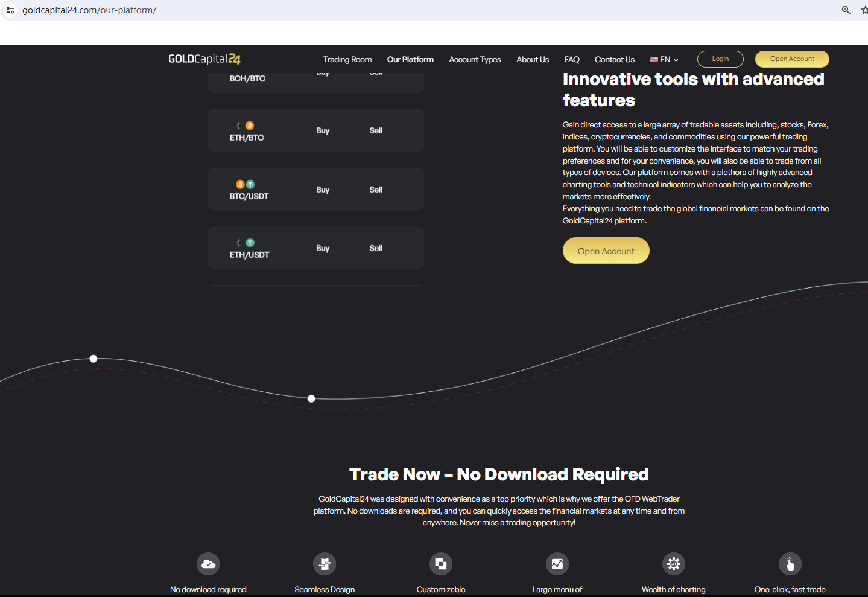Click the large Open Account button below description

click(606, 251)
